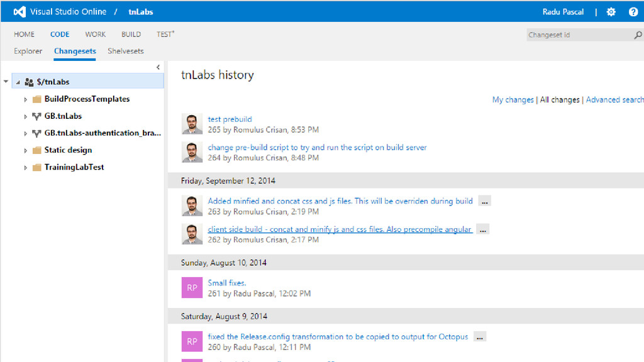
Task: Click the Changeset id search field
Action: coord(579,35)
